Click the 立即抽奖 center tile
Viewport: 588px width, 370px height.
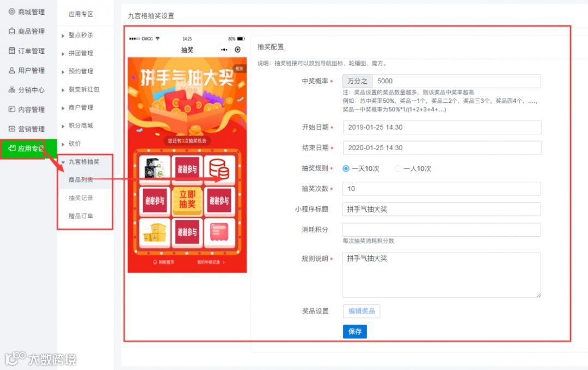[187, 201]
